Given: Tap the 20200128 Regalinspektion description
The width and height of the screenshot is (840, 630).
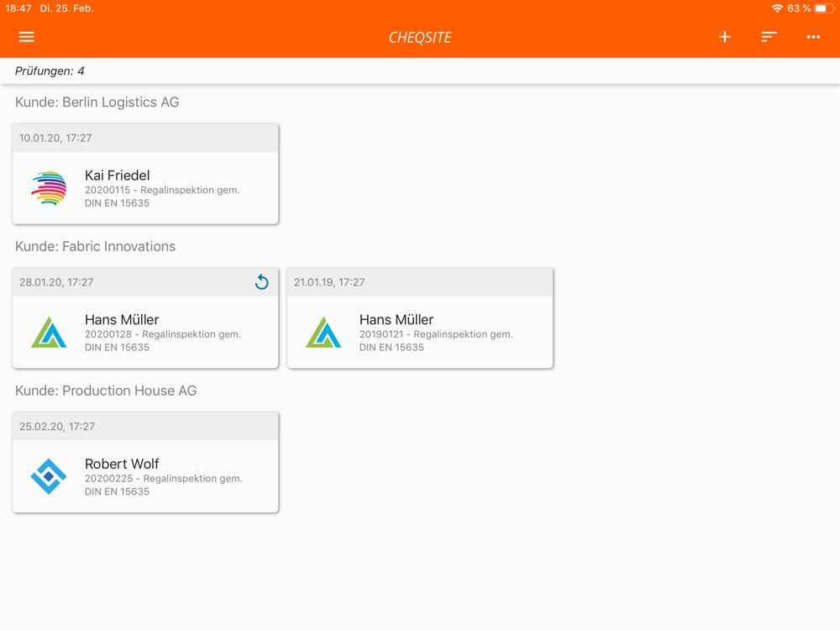Looking at the screenshot, I should [x=163, y=341].
